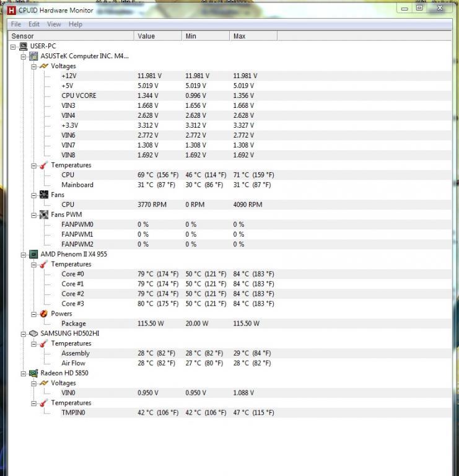Collapse the Fans PWM group
Image resolution: width=459 pixels, height=476 pixels.
(34, 215)
